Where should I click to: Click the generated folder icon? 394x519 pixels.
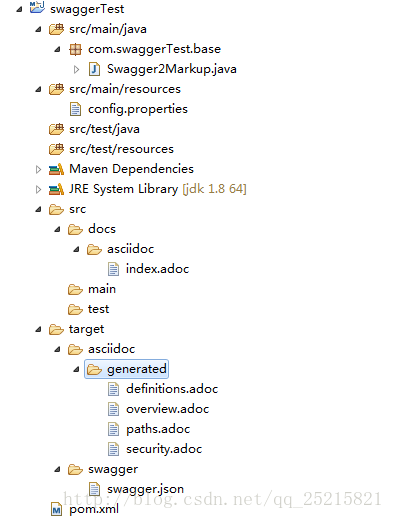point(94,370)
